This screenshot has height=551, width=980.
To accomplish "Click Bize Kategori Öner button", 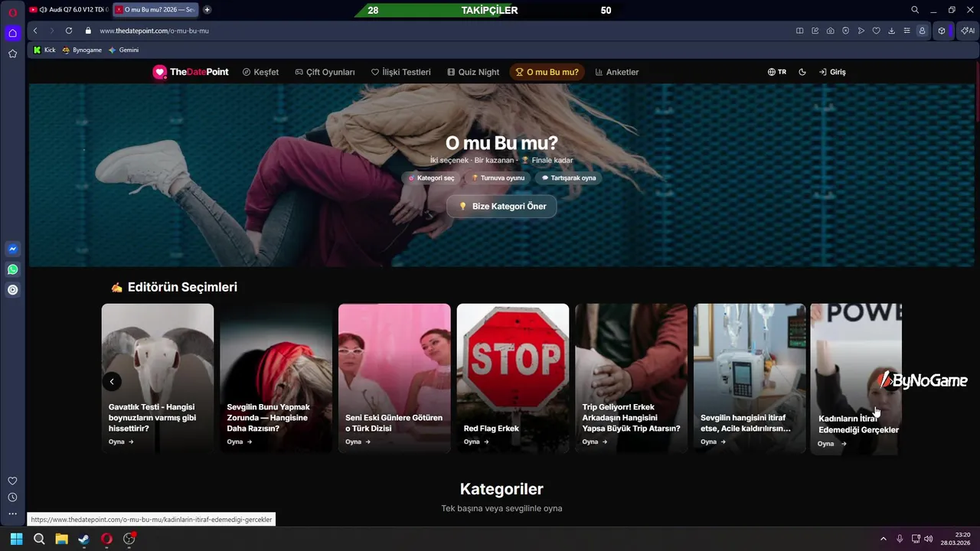I will [x=501, y=207].
